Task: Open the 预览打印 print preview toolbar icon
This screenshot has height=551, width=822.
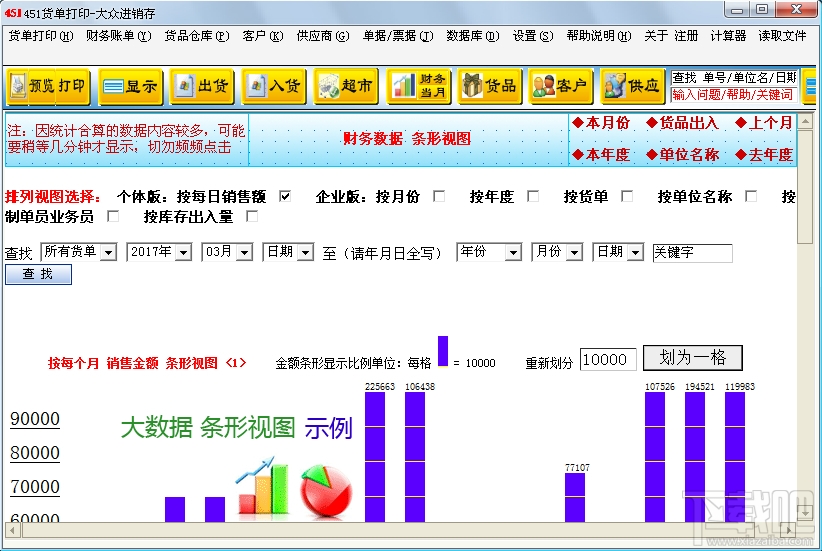Action: tap(48, 86)
